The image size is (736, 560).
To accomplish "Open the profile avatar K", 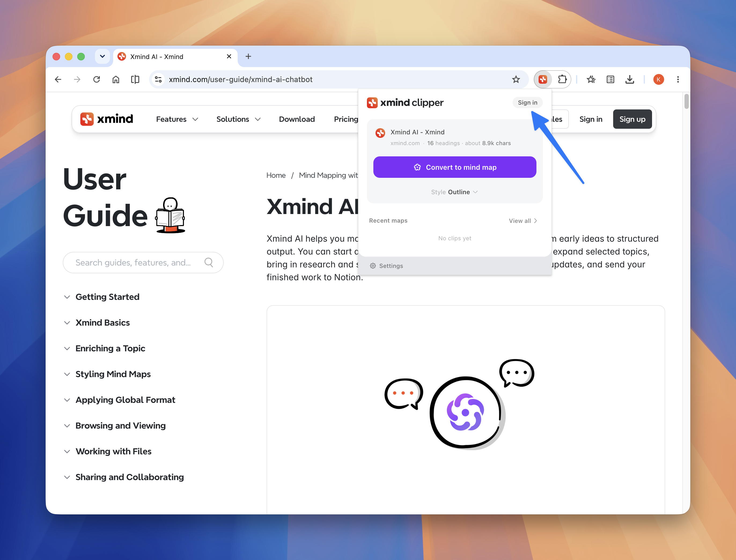I will click(658, 79).
